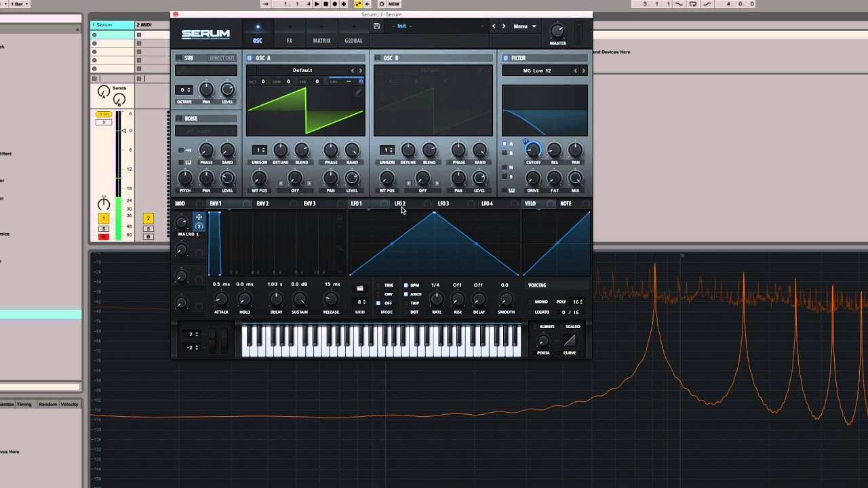
Task: Click the filter CUTOFF knob
Action: (x=533, y=150)
